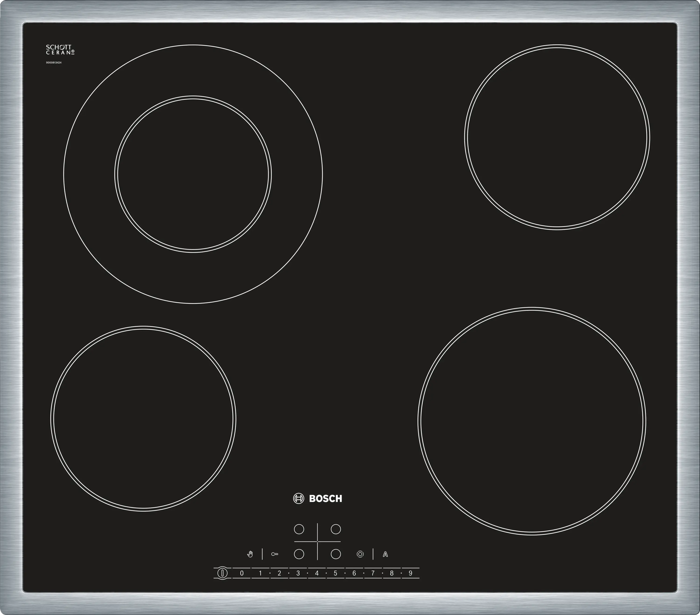
Task: Select the rear-right hotplate selector circle
Action: [x=336, y=529]
